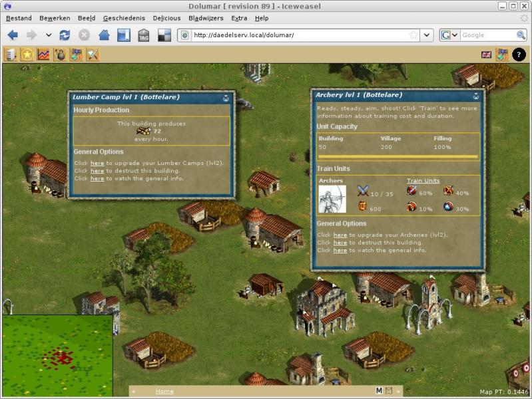Click the crossed tools icon in game toolbar
The image size is (532, 399).
(x=93, y=55)
